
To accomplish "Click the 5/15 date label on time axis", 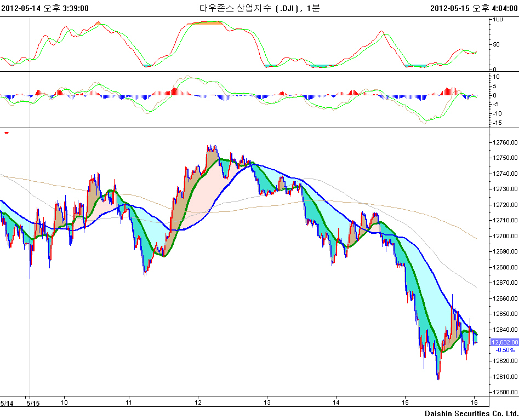I will [x=33, y=403].
